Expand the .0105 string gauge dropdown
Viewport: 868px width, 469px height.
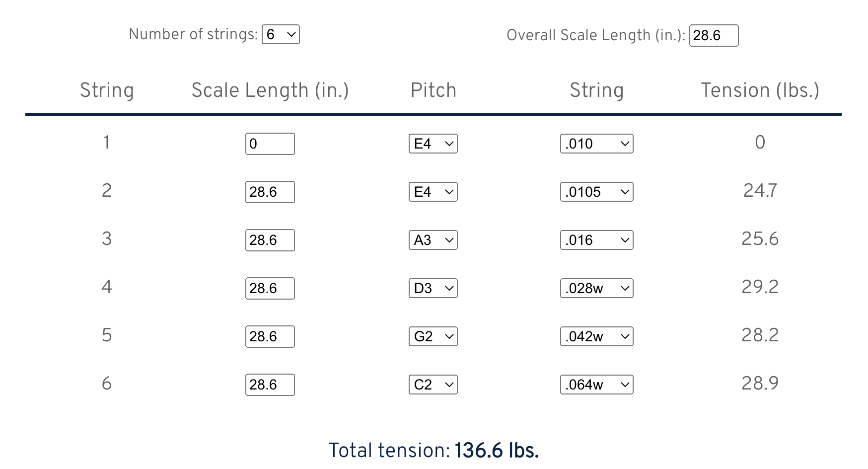(x=596, y=192)
